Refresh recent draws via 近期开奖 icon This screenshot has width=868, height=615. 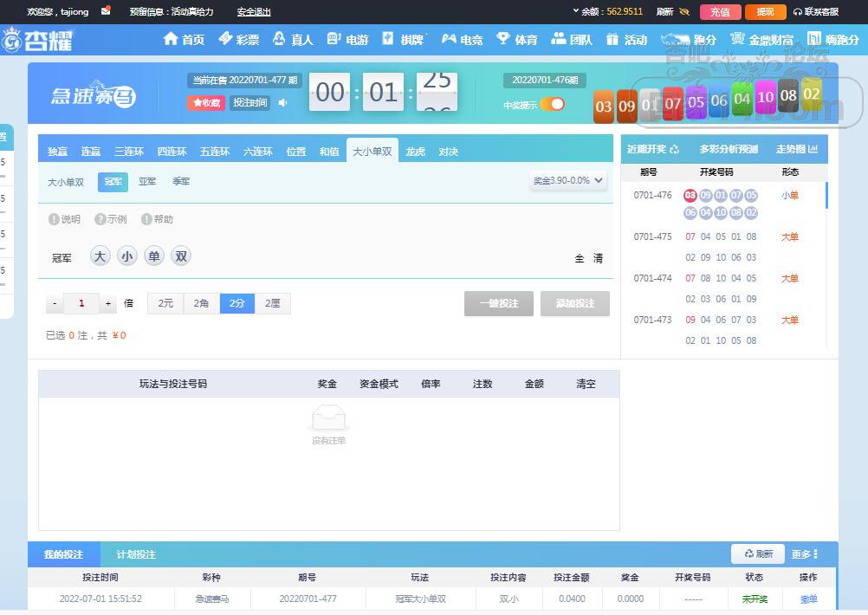coord(675,149)
